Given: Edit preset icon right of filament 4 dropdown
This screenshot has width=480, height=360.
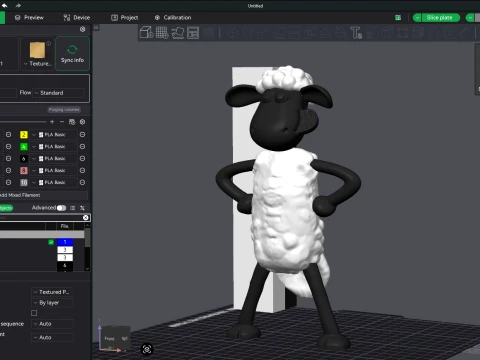Looking at the screenshot, I should coord(82,146).
